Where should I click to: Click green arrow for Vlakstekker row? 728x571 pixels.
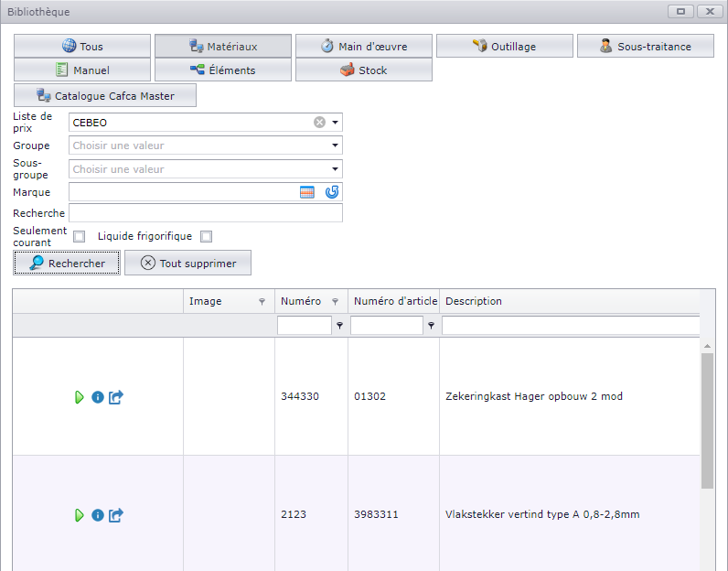click(x=80, y=515)
